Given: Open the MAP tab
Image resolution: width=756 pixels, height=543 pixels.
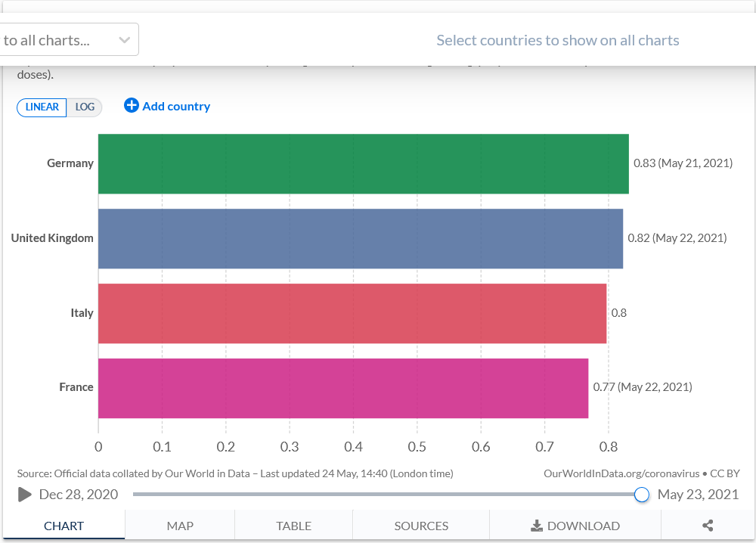Looking at the screenshot, I should [180, 526].
